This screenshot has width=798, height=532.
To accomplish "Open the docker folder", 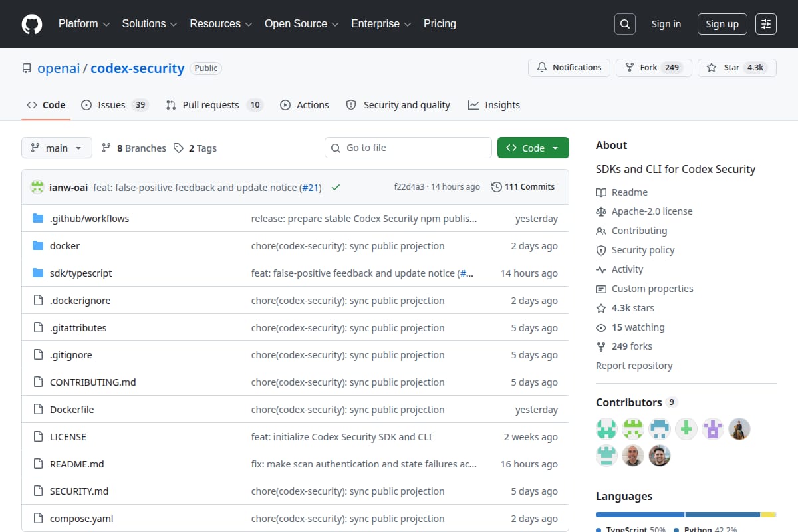I will (x=65, y=246).
